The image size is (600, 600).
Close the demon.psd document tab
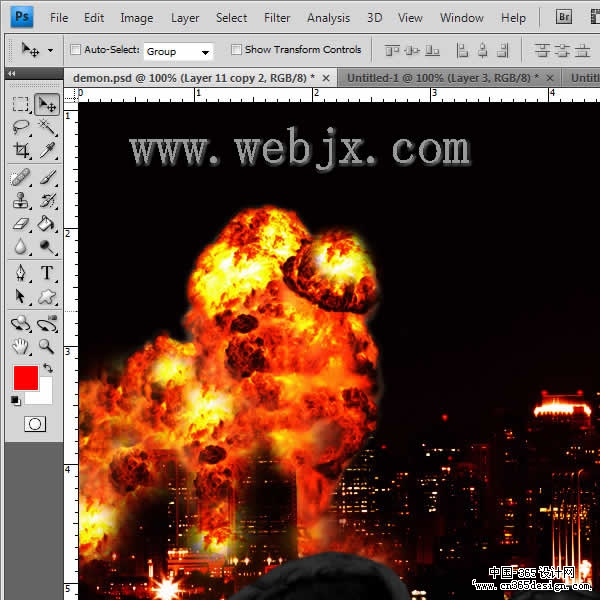326,78
